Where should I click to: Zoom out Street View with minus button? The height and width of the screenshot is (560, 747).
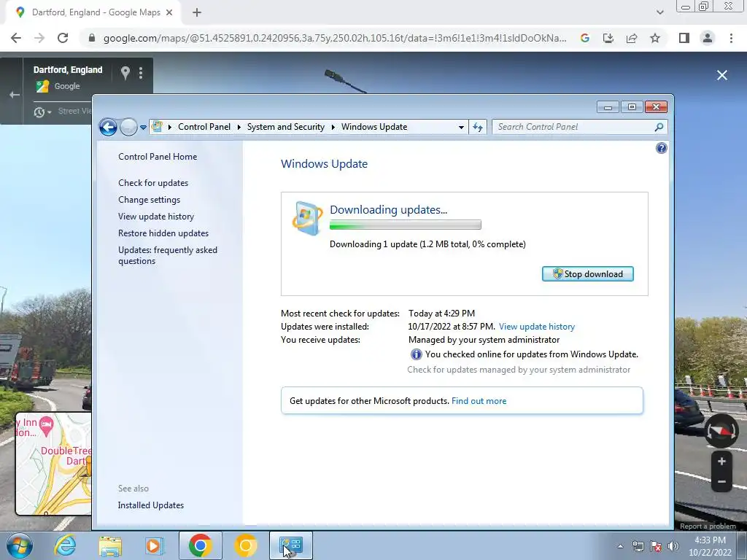[721, 482]
